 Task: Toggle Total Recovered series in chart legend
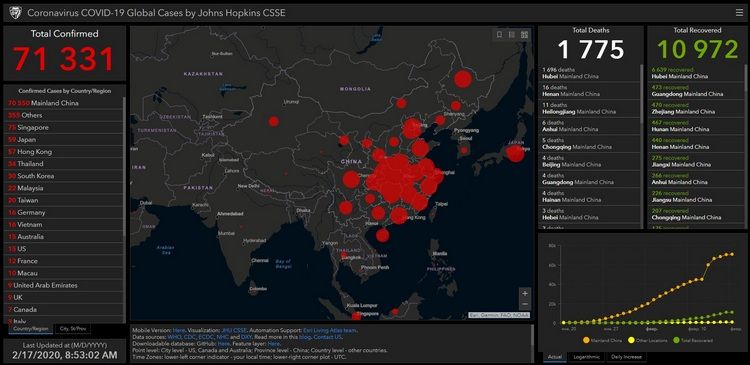pyautogui.click(x=693, y=341)
